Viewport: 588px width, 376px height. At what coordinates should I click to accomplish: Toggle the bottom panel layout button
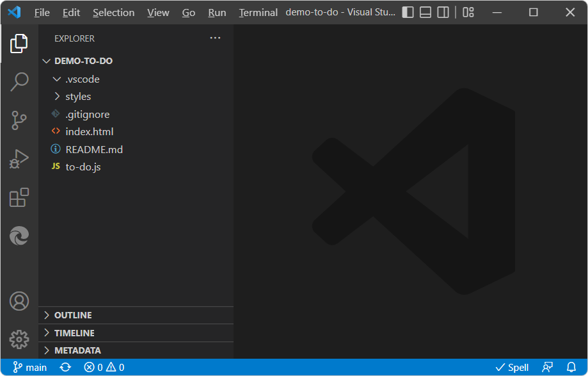click(x=425, y=13)
